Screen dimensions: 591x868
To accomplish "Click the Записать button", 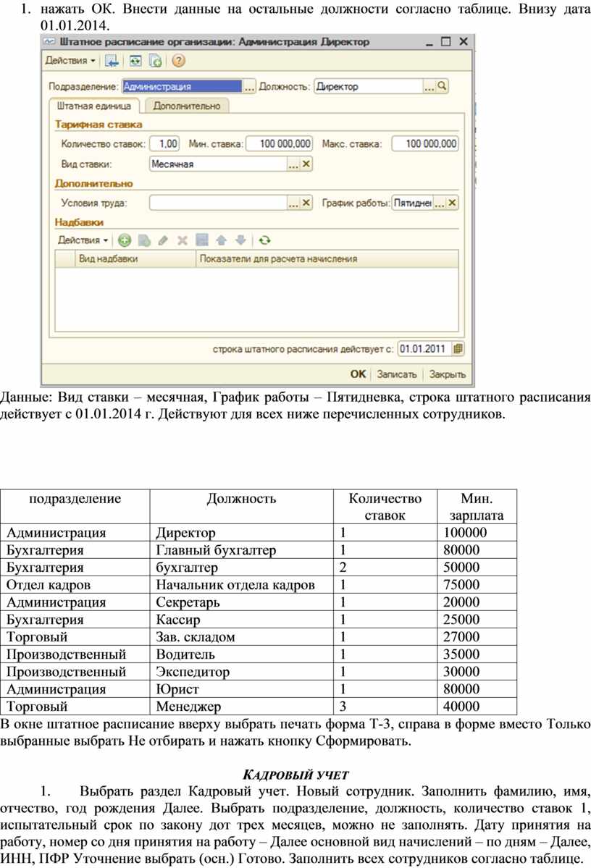I will 397,374.
